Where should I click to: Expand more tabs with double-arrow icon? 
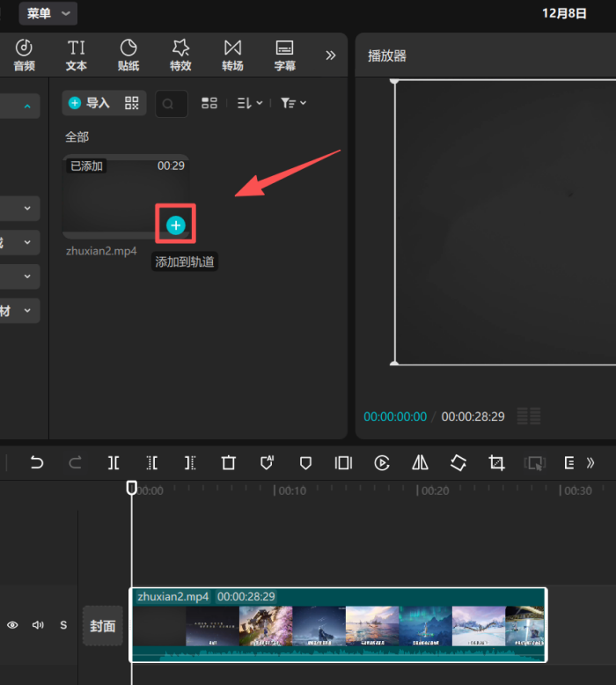point(331,55)
